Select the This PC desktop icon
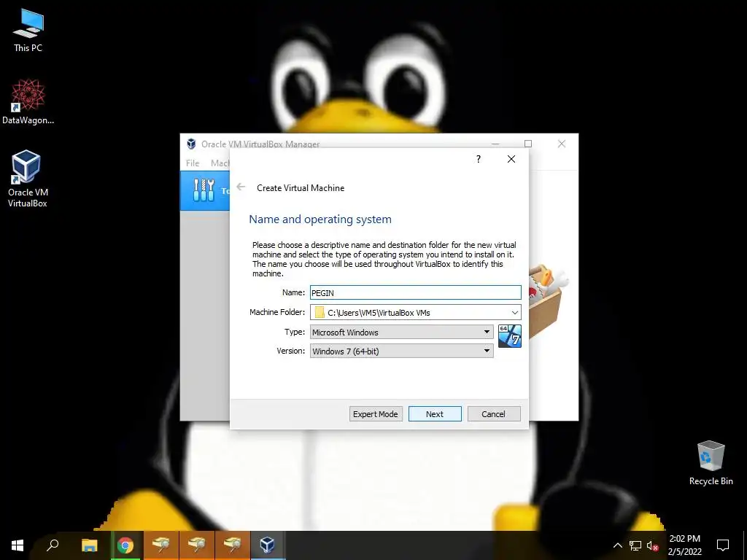747x560 pixels. (28, 31)
